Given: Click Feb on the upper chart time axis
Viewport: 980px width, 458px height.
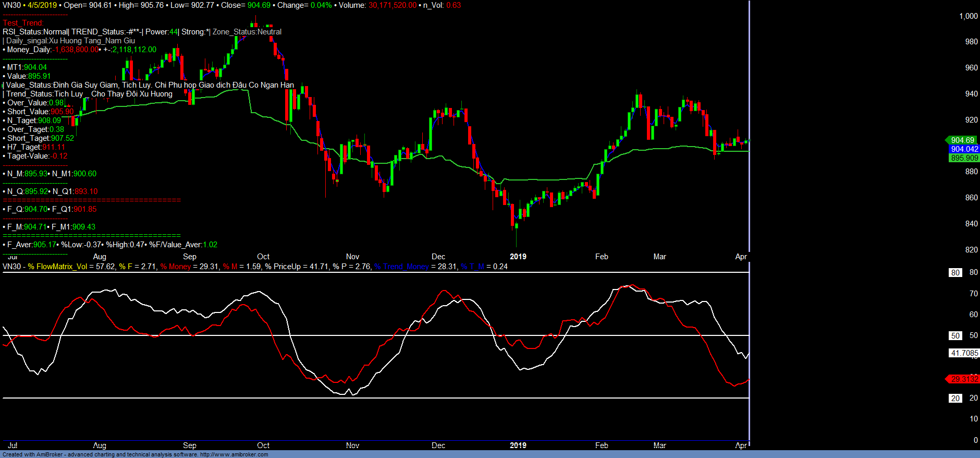Looking at the screenshot, I should 602,257.
